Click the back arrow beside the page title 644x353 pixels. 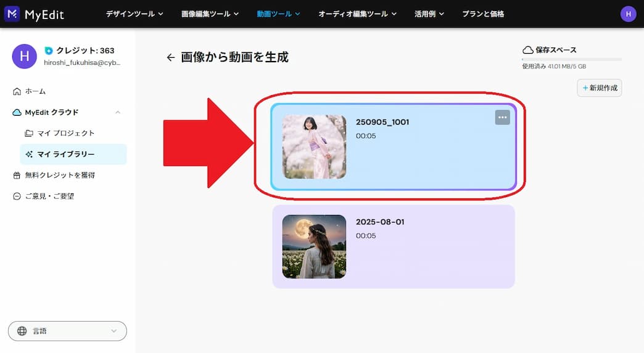pyautogui.click(x=171, y=57)
